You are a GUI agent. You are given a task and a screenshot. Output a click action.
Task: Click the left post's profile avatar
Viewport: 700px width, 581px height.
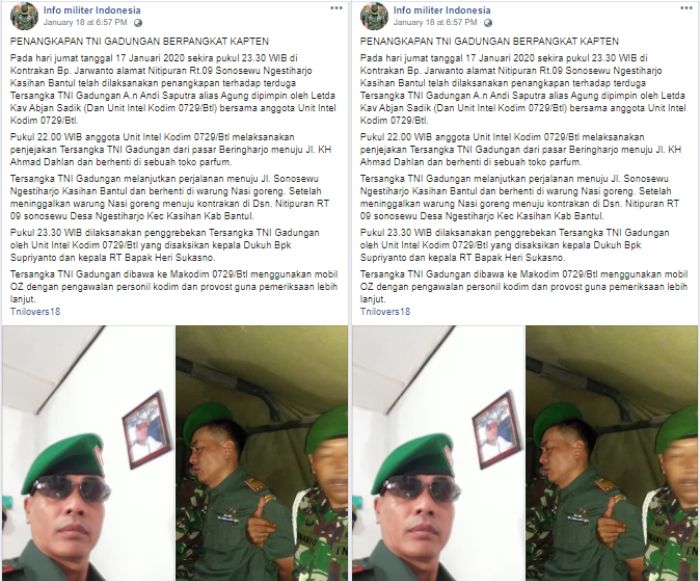tap(24, 16)
